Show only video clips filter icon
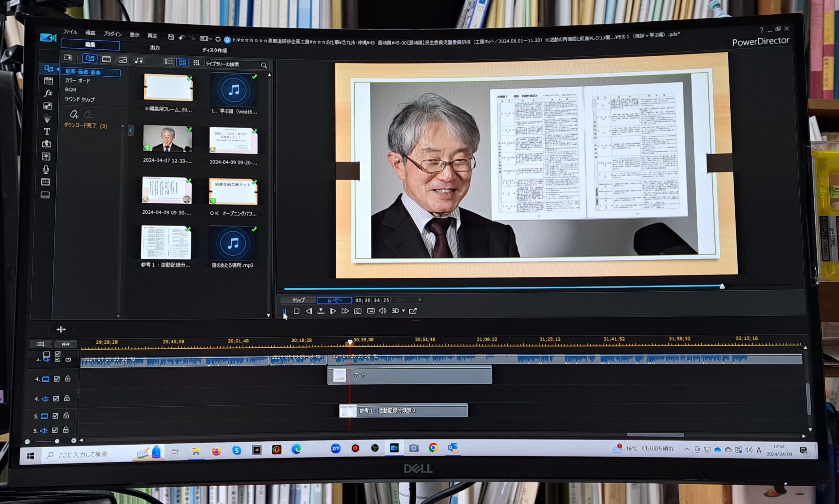Image resolution: width=839 pixels, height=504 pixels. [x=106, y=59]
